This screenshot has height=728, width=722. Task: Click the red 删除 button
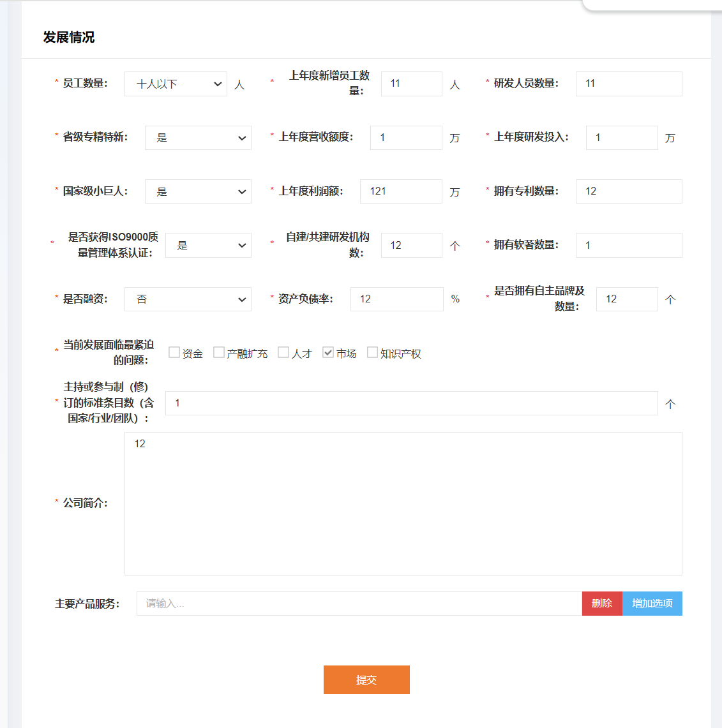point(602,604)
